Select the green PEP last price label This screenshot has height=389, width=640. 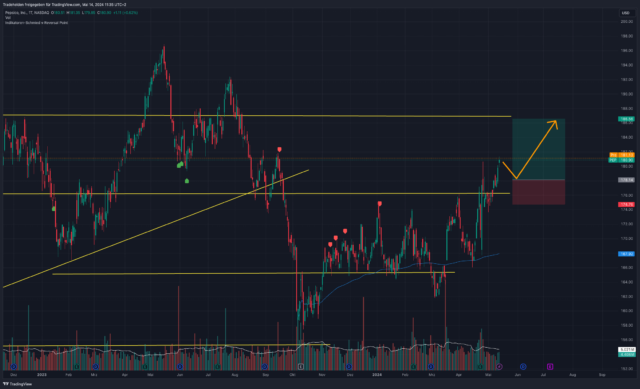(622, 160)
